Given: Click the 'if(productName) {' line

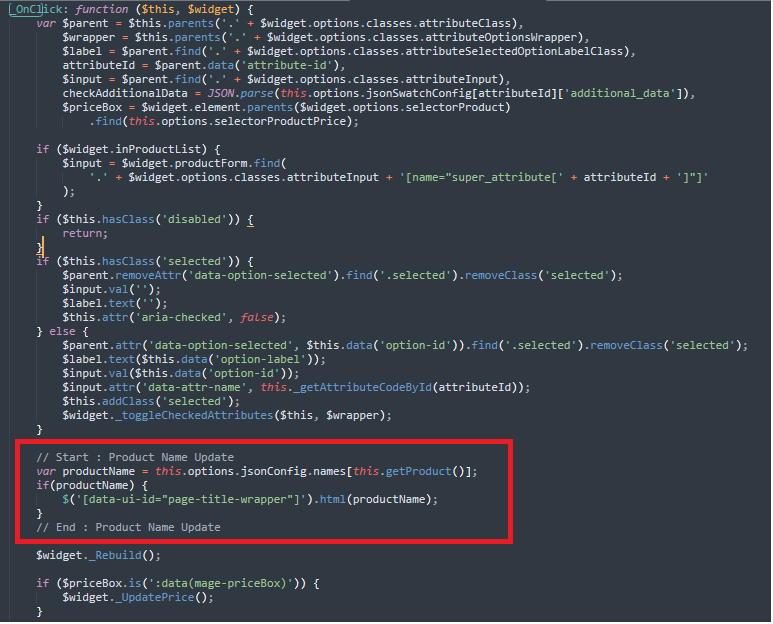Looking at the screenshot, I should (x=92, y=485).
